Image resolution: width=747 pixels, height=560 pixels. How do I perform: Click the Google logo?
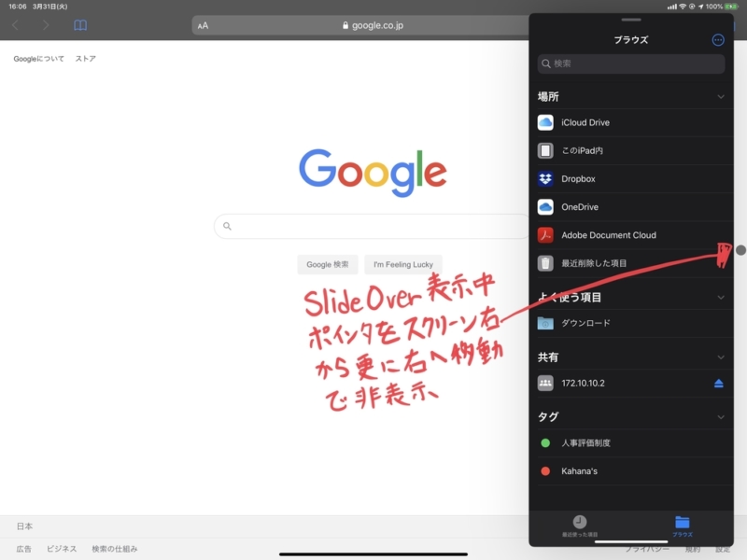[373, 173]
